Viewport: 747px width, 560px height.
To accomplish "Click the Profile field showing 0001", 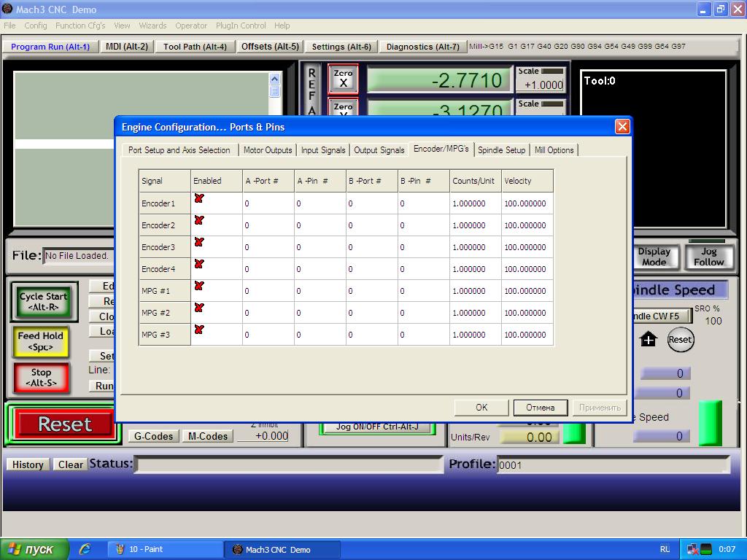I will 614,464.
